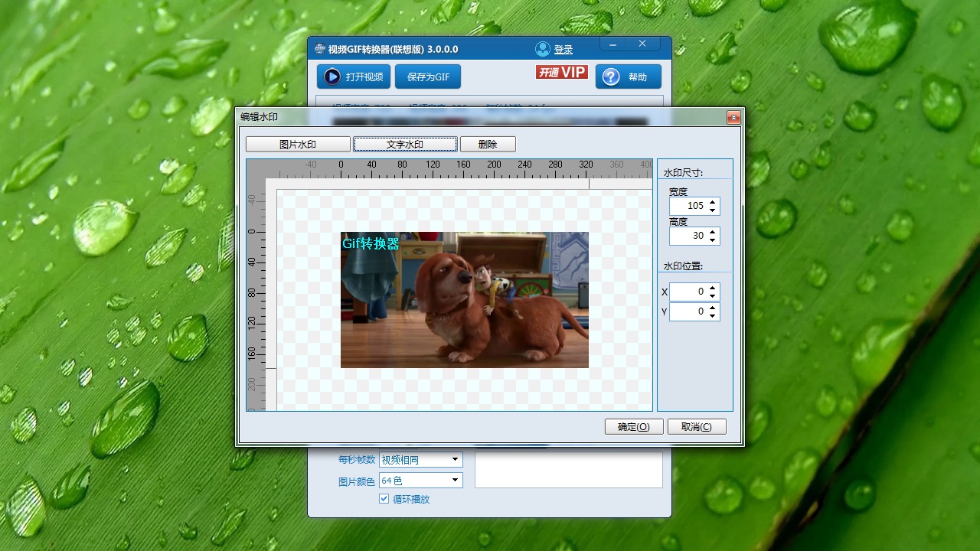Click the user login avatar icon
This screenshot has width=980, height=551.
pos(542,49)
